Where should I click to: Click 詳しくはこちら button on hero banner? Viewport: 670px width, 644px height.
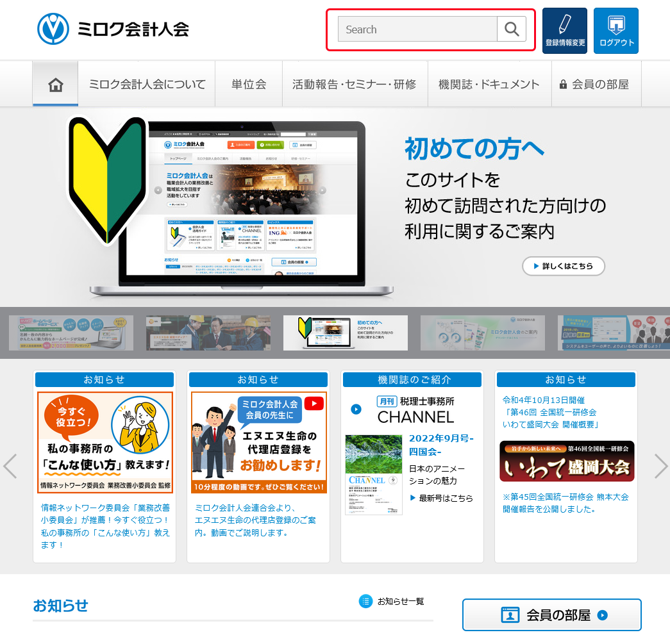563,266
